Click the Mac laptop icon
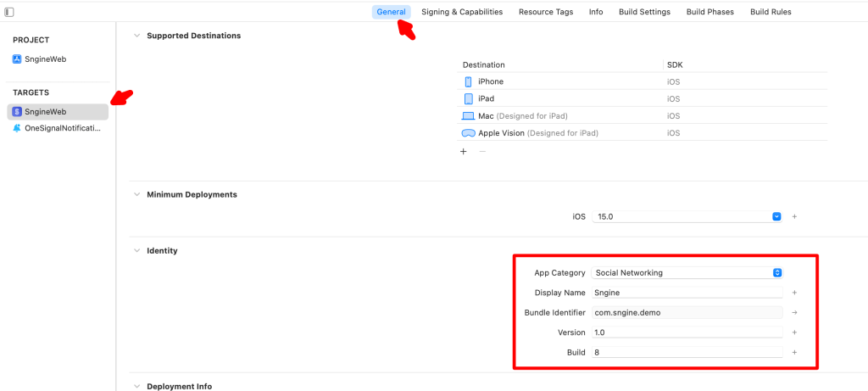The image size is (868, 391). 468,116
